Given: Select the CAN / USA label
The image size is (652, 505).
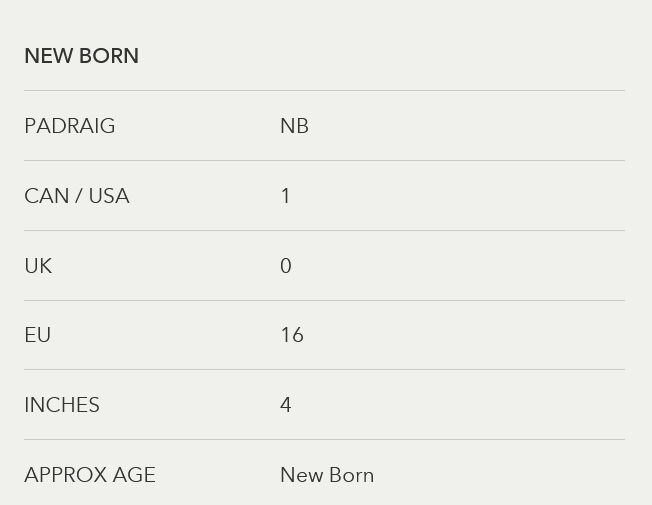Looking at the screenshot, I should pos(76,196).
